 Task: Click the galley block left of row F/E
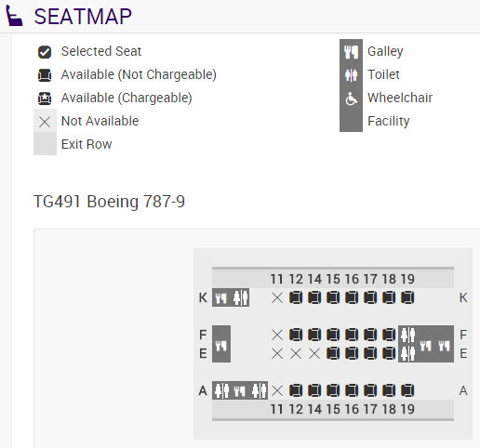point(221,344)
